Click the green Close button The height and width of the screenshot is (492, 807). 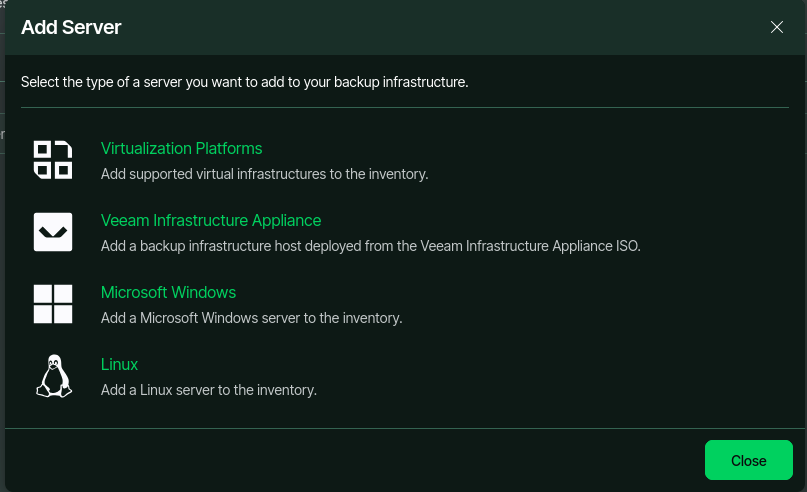[748, 460]
